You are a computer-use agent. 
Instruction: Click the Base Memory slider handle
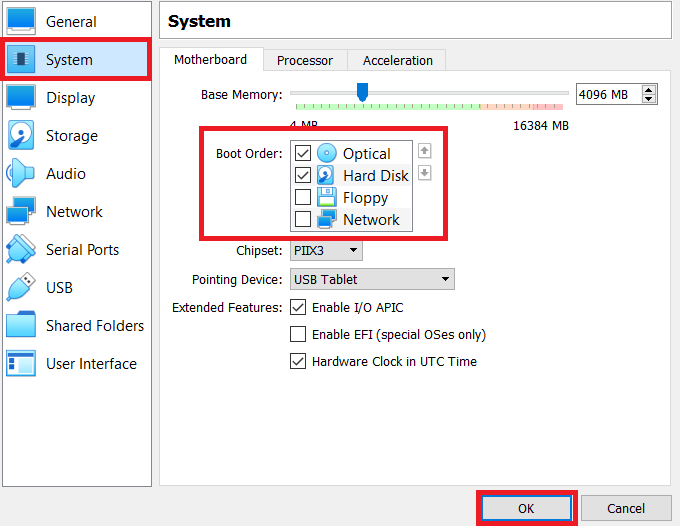[x=363, y=92]
